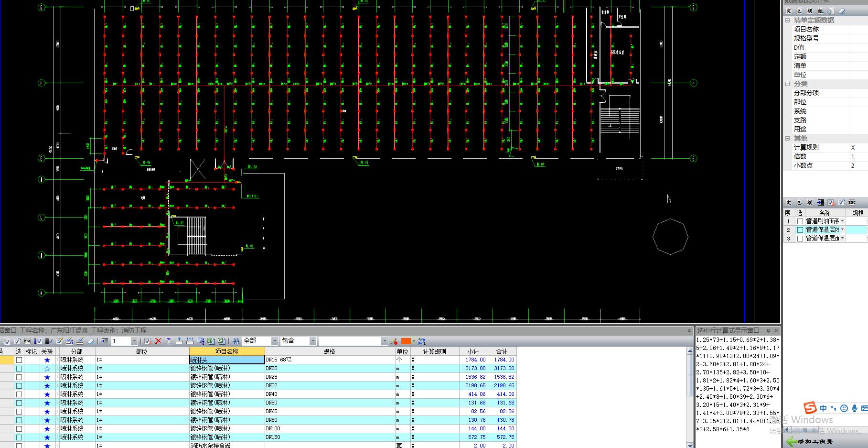Click the refresh arrows icon beside orange swatch
The height and width of the screenshot is (448, 868).
tap(421, 341)
